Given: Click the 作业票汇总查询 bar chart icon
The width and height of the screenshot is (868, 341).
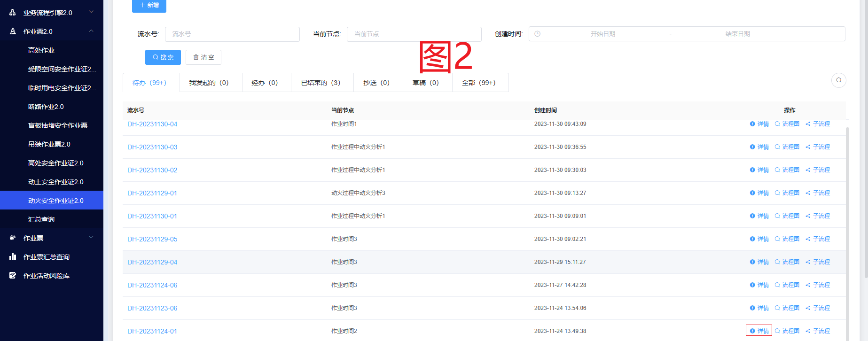Looking at the screenshot, I should click(x=13, y=256).
